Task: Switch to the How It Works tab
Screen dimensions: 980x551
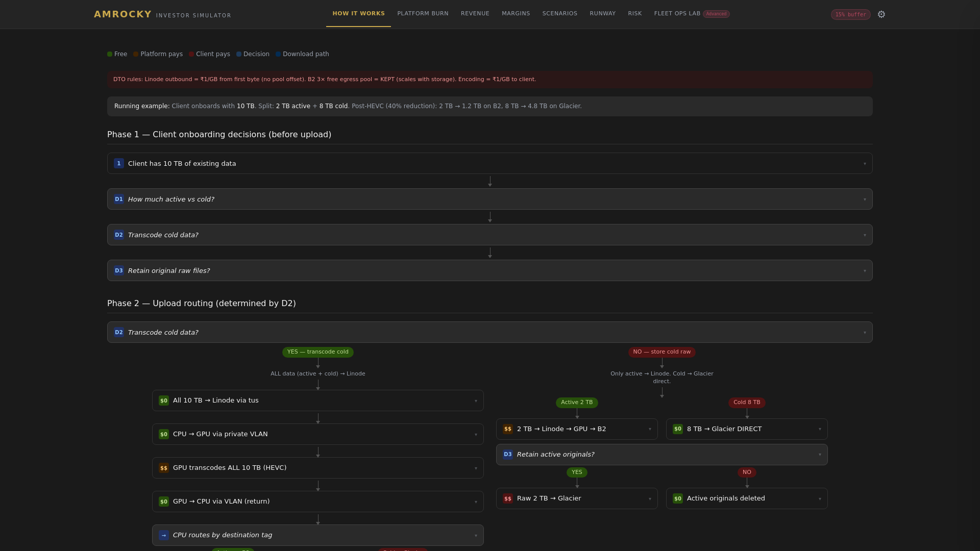Action: pyautogui.click(x=358, y=13)
